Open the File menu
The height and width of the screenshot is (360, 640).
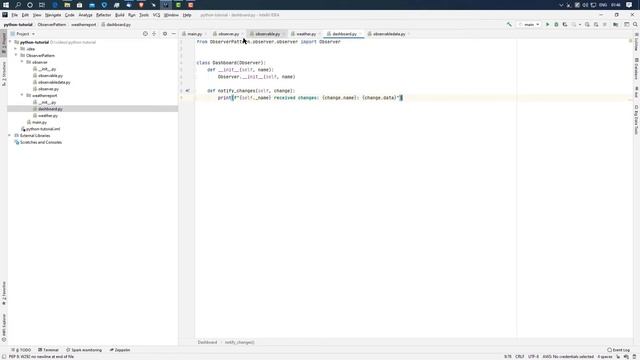tap(15, 15)
